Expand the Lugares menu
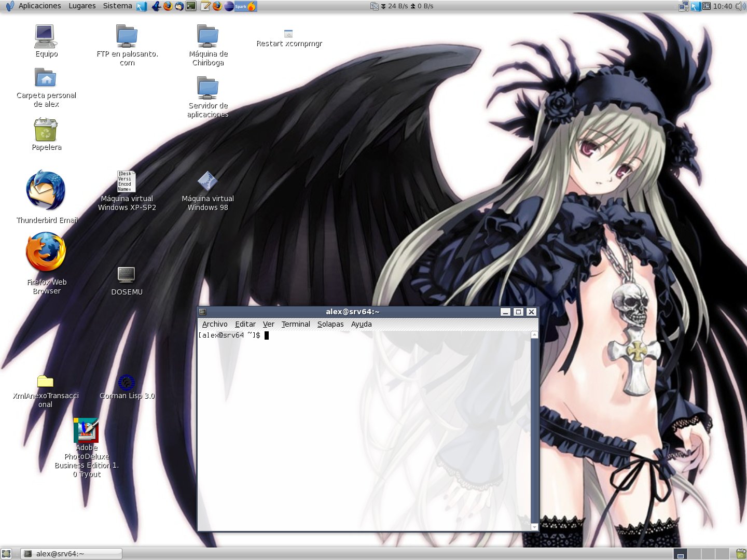This screenshot has width=747, height=560. (82, 6)
